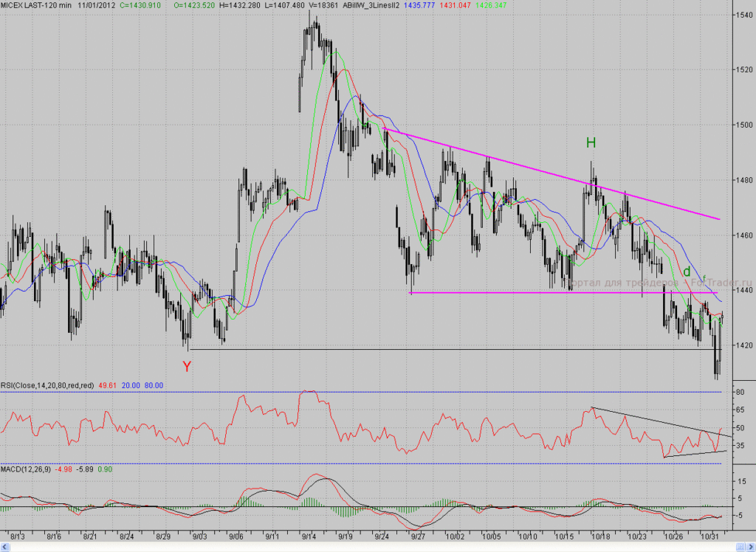Click the 9/14 date on the time axis
Viewport: 756px width, 552px height.
(x=309, y=536)
